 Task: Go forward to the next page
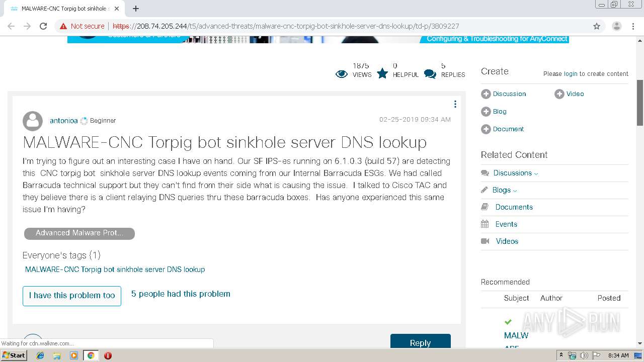pos(27,26)
